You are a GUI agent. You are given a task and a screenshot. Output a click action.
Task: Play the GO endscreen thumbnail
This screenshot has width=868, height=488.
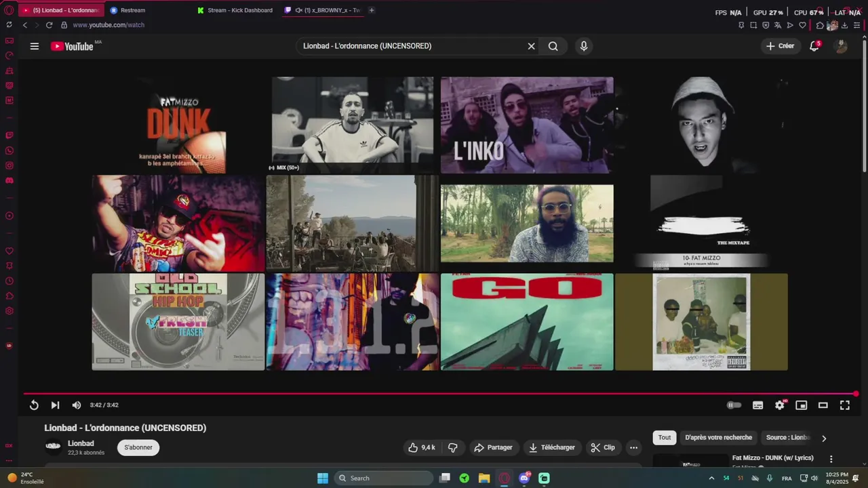pyautogui.click(x=527, y=322)
